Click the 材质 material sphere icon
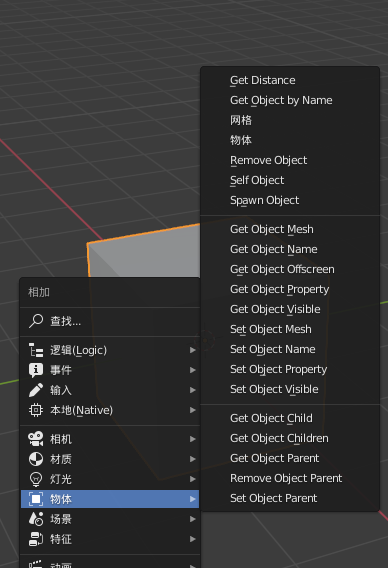388x568 pixels. coord(36,459)
